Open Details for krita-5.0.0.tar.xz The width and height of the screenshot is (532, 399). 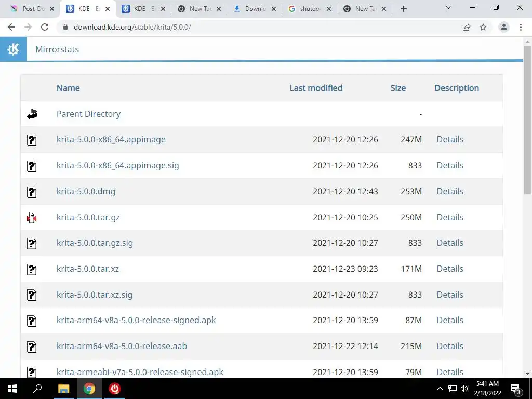point(450,269)
